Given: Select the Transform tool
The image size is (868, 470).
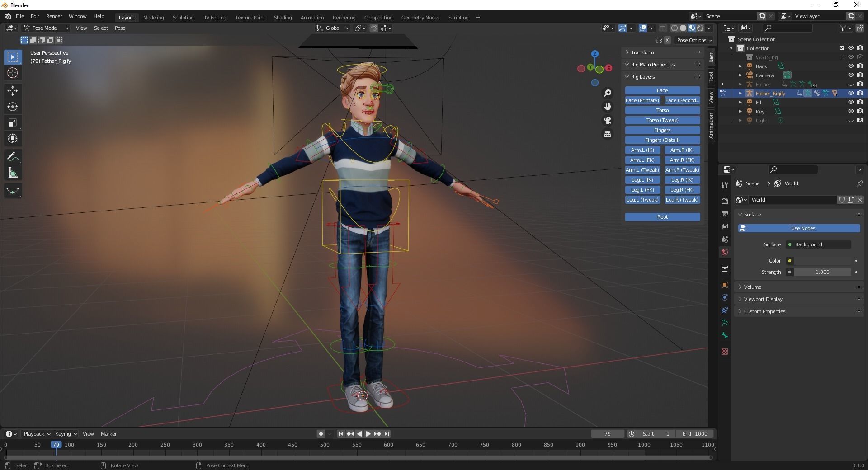Looking at the screenshot, I should 13,138.
